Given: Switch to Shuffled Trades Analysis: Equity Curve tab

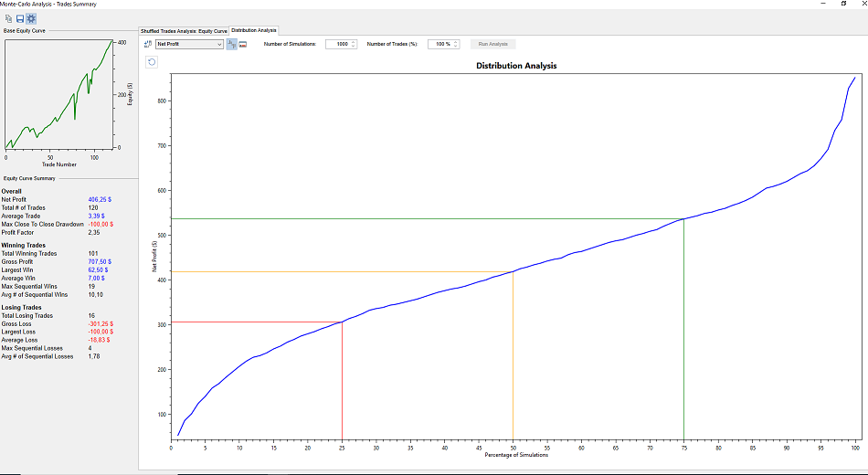Looking at the screenshot, I should (184, 30).
